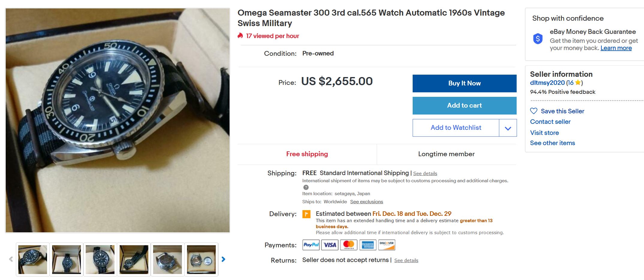Click the heart icon beside Save this Seller
This screenshot has width=644, height=280.
tap(534, 111)
